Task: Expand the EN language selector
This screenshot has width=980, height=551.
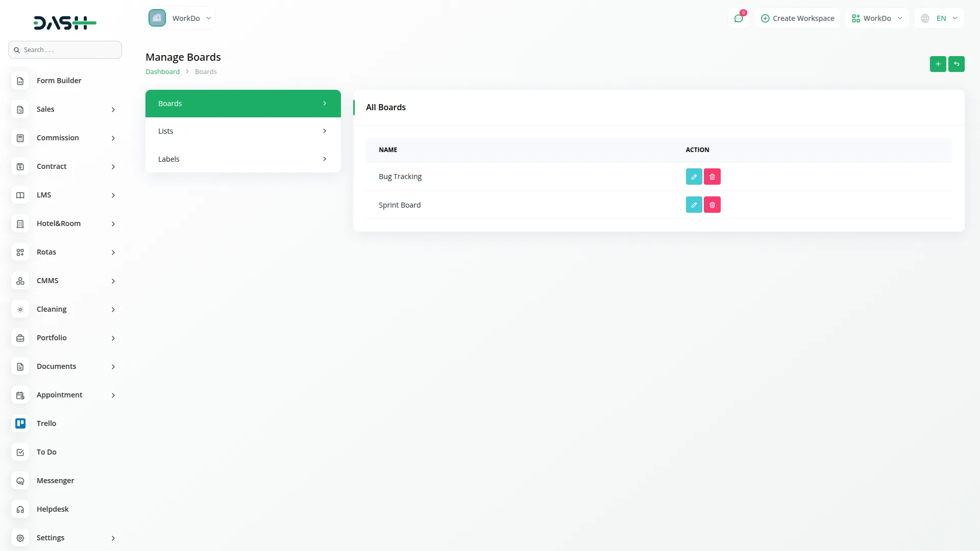Action: coord(939,18)
